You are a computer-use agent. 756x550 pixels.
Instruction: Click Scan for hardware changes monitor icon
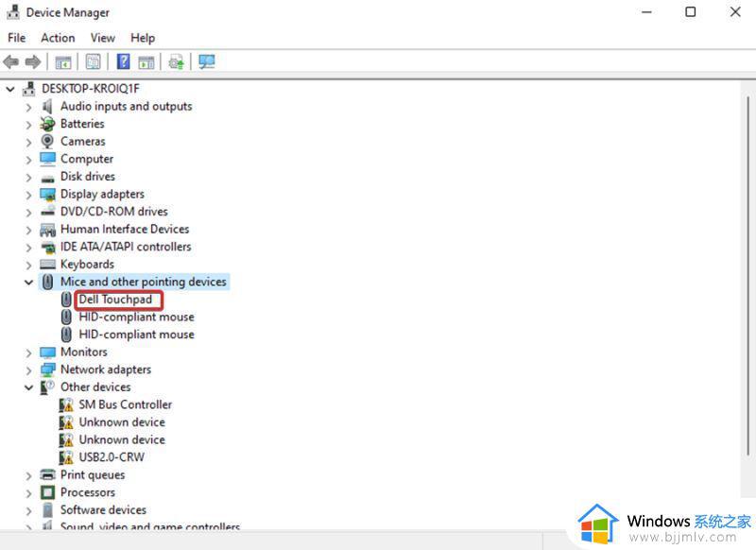207,61
